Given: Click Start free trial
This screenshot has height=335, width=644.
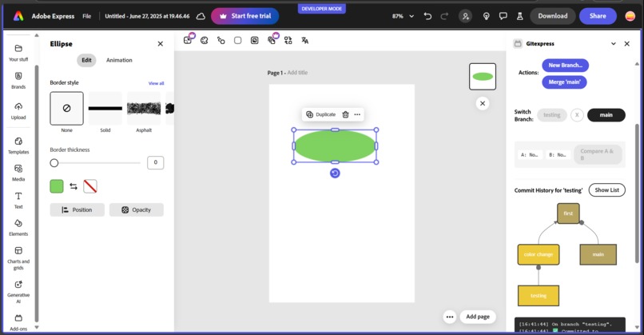Looking at the screenshot, I should pyautogui.click(x=244, y=16).
